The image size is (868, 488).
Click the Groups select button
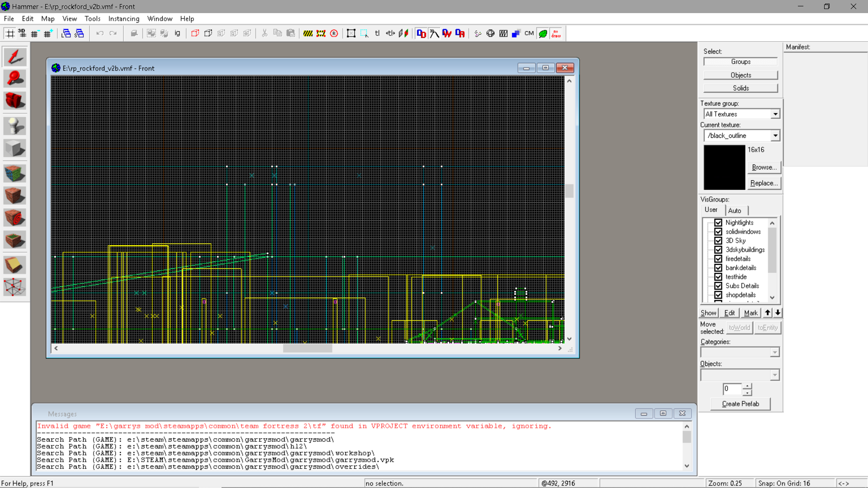pos(741,61)
